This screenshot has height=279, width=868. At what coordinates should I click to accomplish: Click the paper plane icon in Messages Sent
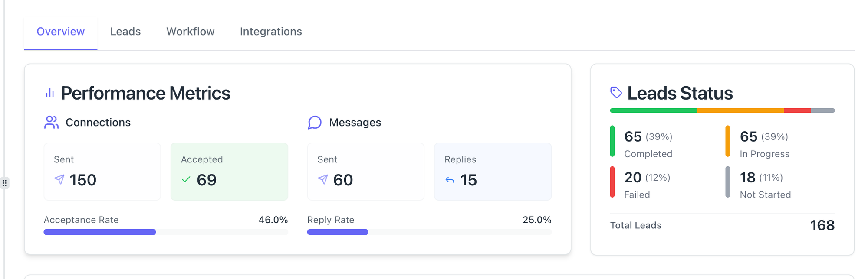[x=323, y=179]
